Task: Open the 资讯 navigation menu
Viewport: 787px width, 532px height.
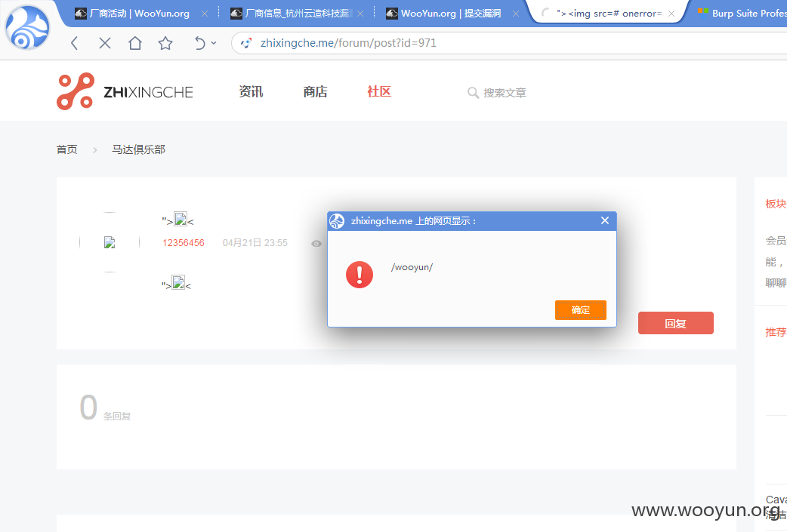Action: coord(251,92)
